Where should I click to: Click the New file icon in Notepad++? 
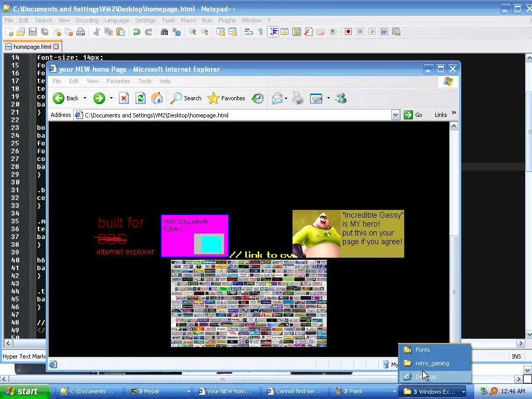click(x=9, y=32)
